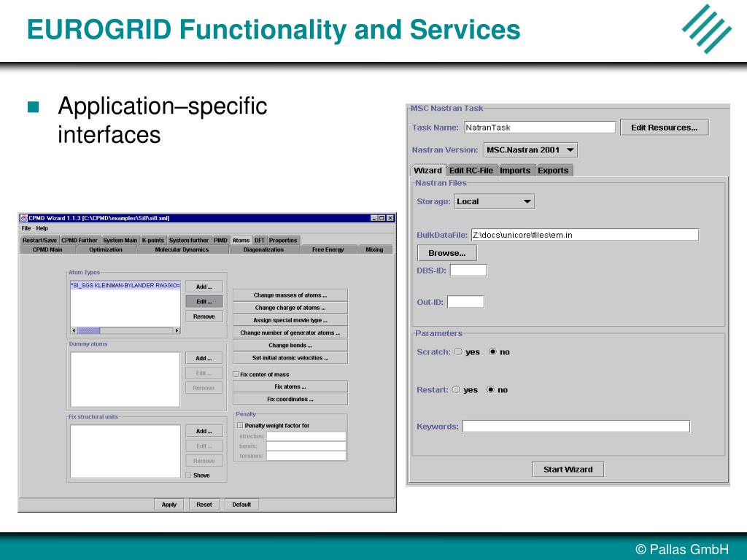Click the Start Wizard button

point(568,469)
